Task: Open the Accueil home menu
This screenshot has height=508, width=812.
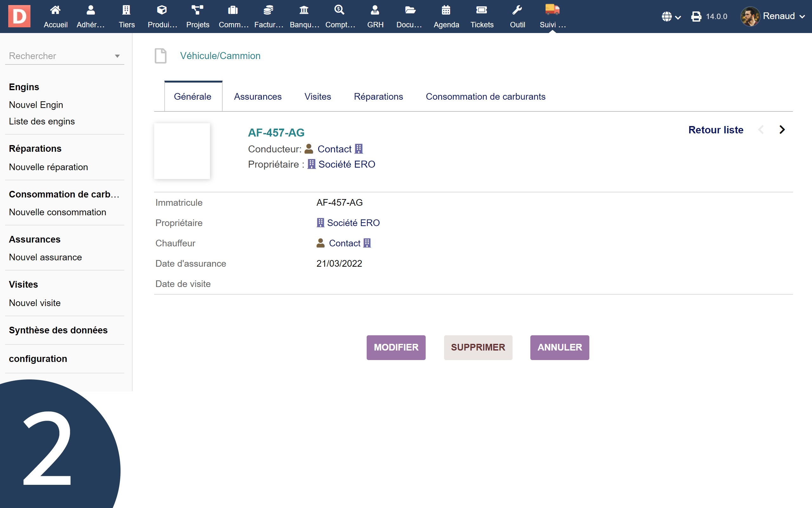Action: 56,17
